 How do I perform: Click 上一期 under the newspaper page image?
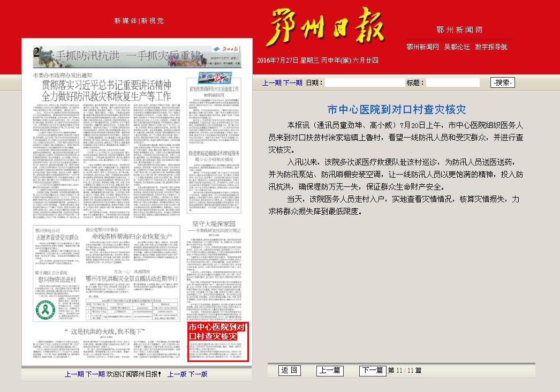[74, 374]
